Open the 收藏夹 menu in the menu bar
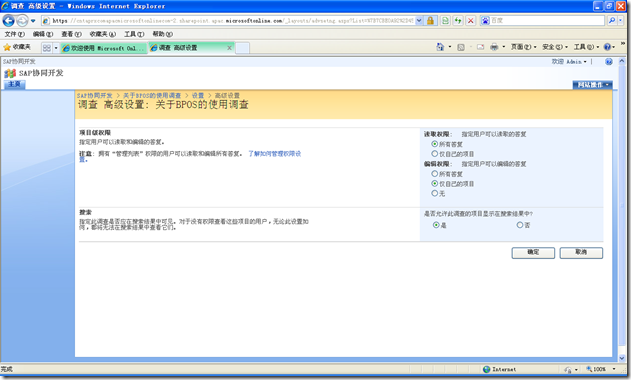The image size is (631, 380). [103, 34]
